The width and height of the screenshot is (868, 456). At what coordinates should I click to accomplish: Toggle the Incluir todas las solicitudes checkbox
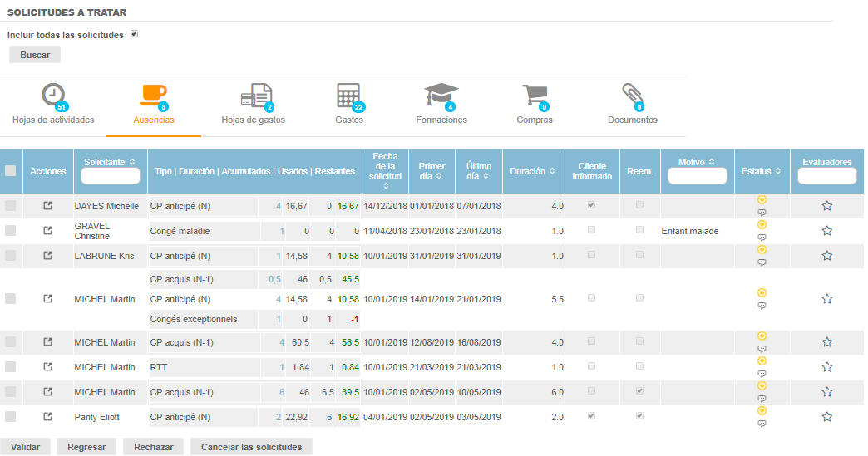[134, 34]
